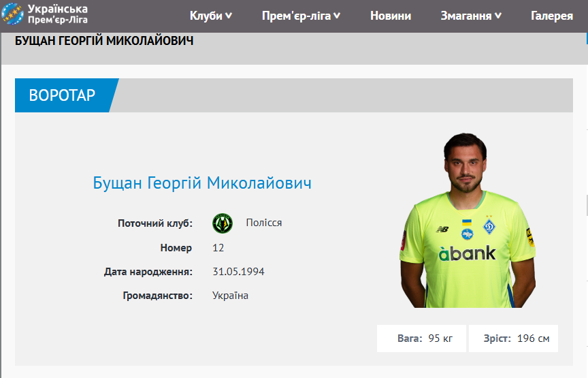Screen dimensions: 588x378
Task: Click the chevron arrow next to Змагання
Action: pos(498,16)
